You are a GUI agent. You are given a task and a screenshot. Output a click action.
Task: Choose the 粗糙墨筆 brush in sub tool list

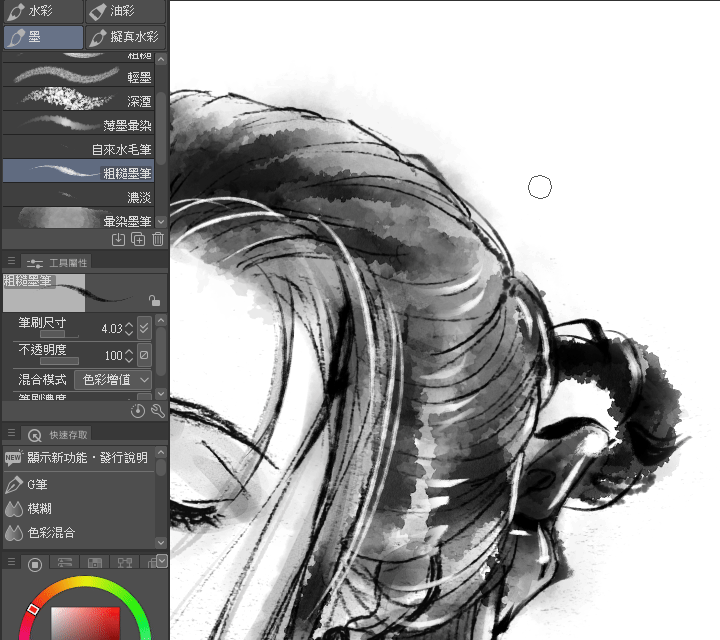point(78,171)
